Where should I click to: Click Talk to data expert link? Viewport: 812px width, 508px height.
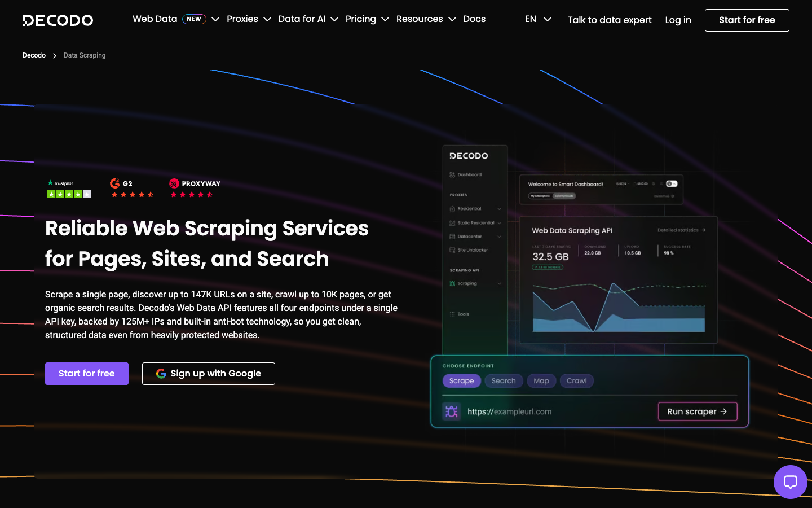pyautogui.click(x=610, y=20)
